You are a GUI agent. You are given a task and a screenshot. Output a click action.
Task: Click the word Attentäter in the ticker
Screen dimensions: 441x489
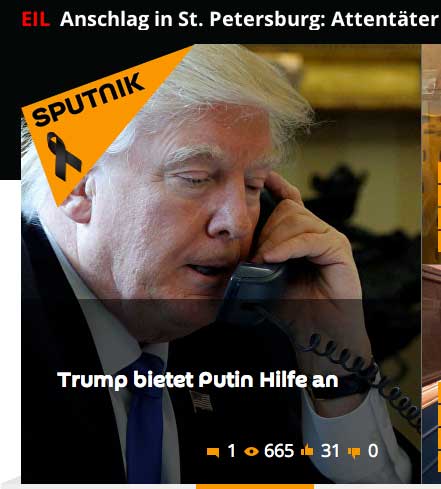(x=385, y=19)
